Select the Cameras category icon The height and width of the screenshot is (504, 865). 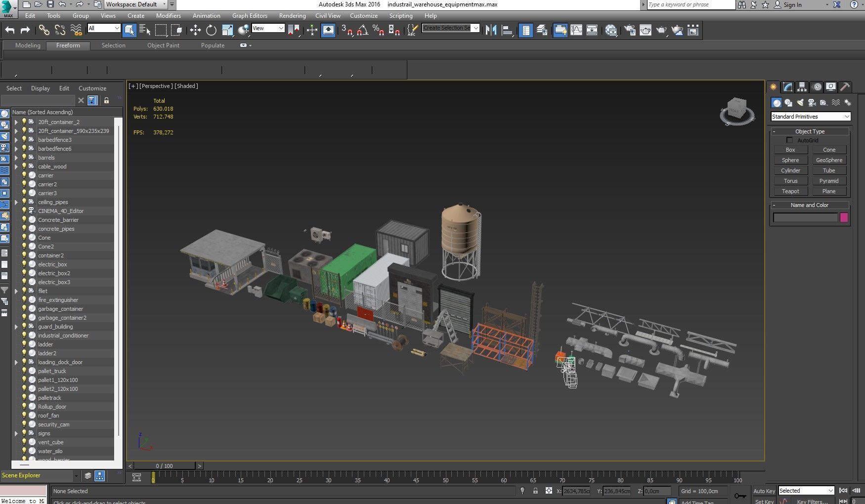coord(812,103)
